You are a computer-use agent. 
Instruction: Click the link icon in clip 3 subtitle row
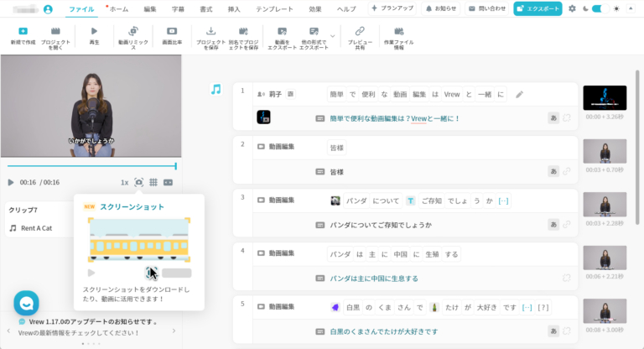click(566, 225)
